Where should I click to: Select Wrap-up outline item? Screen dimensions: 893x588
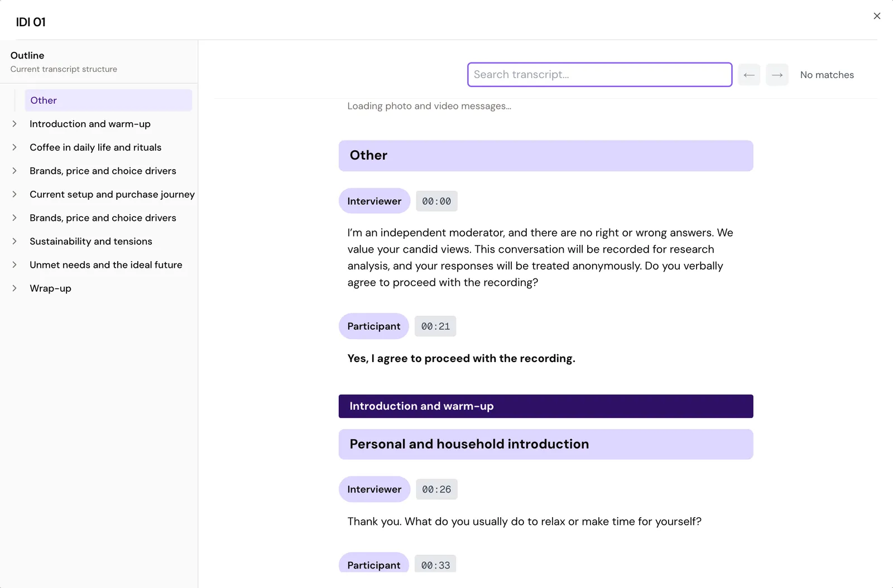(x=50, y=288)
